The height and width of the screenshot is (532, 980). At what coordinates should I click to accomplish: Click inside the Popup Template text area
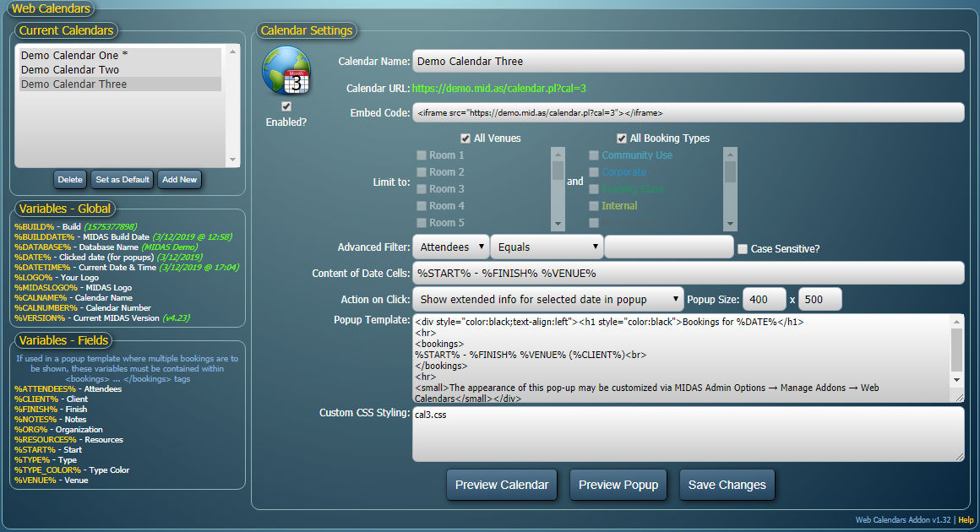681,359
